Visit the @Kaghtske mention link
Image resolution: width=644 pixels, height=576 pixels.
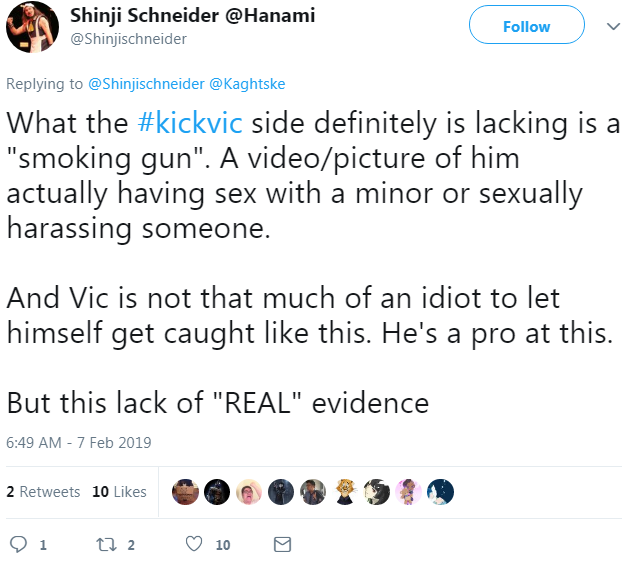coord(247,84)
